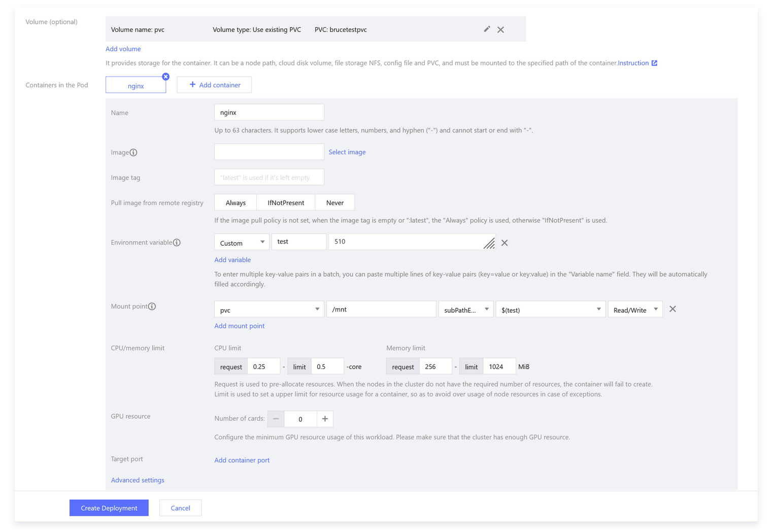This screenshot has width=774, height=532.
Task: Select IfNotPresent image pull policy
Action: pyautogui.click(x=286, y=203)
